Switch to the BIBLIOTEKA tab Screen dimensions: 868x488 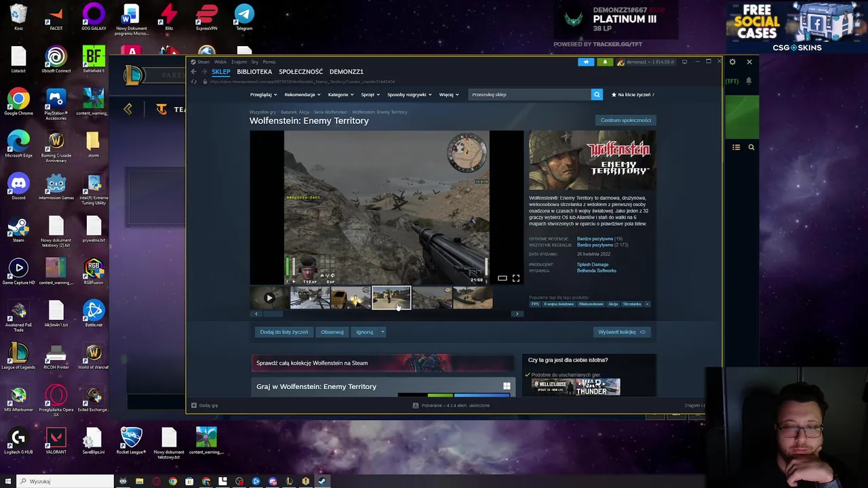(254, 72)
